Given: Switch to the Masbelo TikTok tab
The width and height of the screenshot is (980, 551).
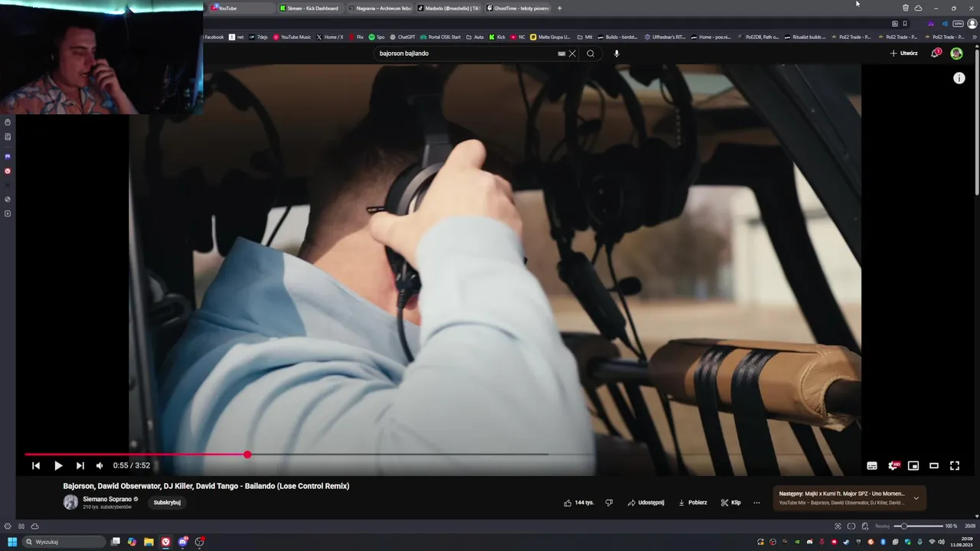Looking at the screenshot, I should (448, 8).
